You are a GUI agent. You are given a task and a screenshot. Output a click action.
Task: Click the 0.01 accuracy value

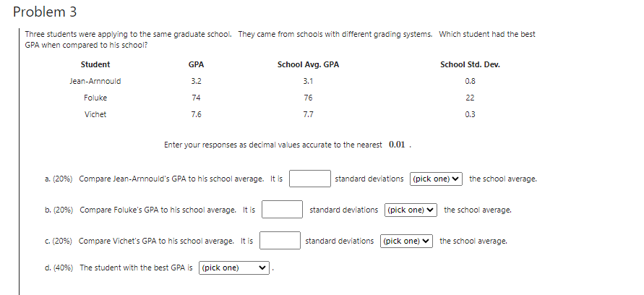(397, 145)
